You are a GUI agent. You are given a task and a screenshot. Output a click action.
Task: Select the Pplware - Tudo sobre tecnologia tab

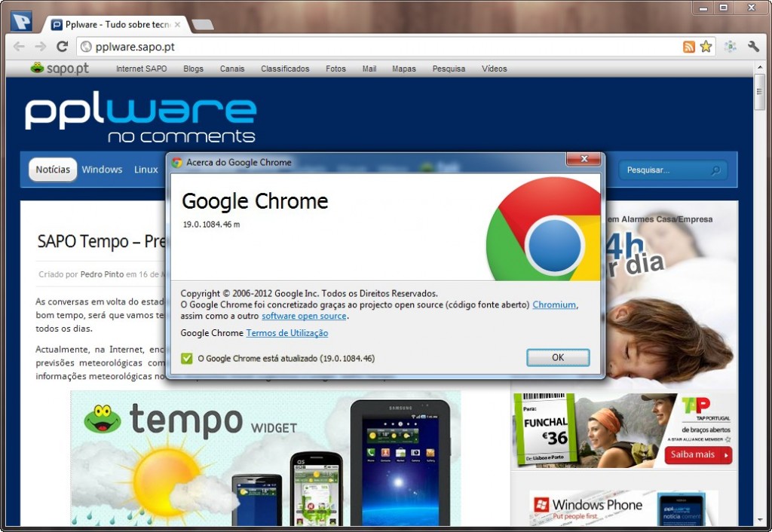[x=115, y=25]
